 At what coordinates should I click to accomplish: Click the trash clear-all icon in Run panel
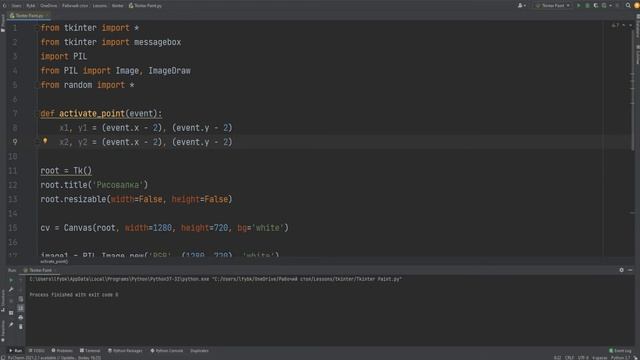20,327
